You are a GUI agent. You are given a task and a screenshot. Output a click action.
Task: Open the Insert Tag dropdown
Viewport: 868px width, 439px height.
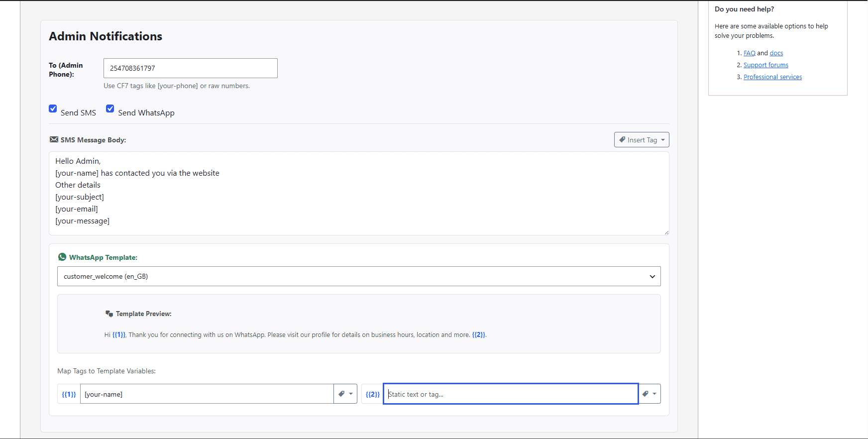tap(642, 140)
